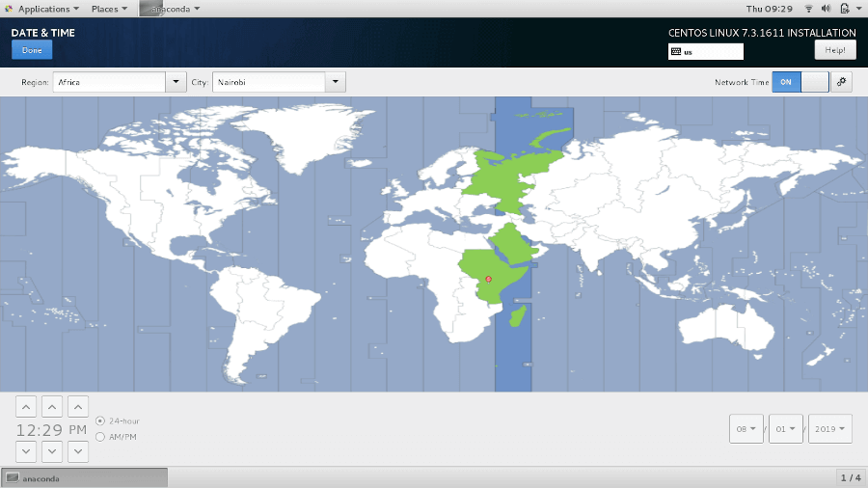The width and height of the screenshot is (868, 488).
Task: Expand the City dropdown showing Nairobi
Action: click(279, 82)
